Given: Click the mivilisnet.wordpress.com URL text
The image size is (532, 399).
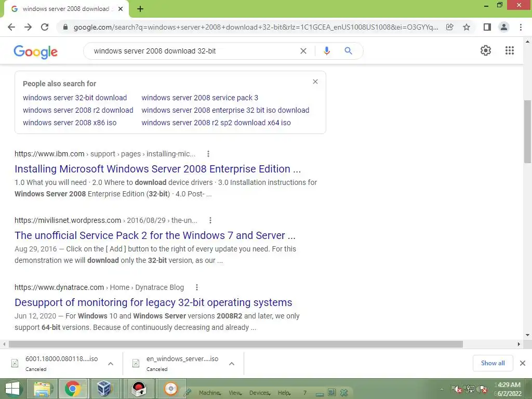Looking at the screenshot, I should [106, 220].
